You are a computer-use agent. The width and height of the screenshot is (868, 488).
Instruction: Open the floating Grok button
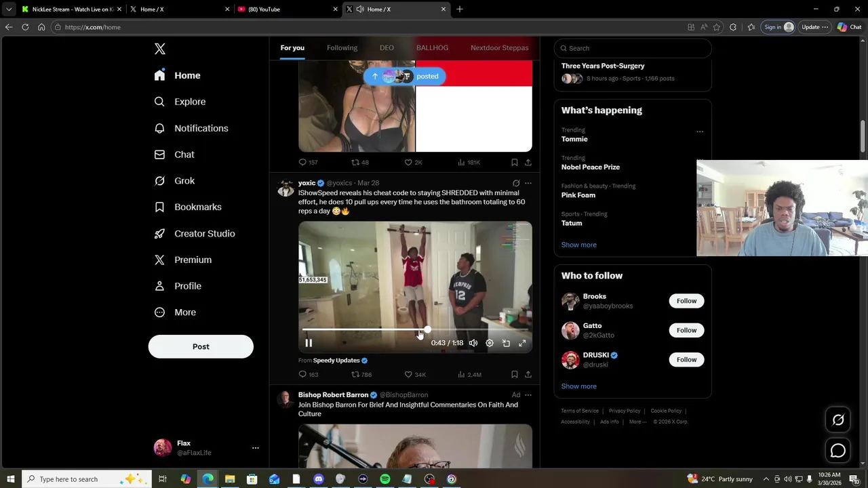point(838,420)
